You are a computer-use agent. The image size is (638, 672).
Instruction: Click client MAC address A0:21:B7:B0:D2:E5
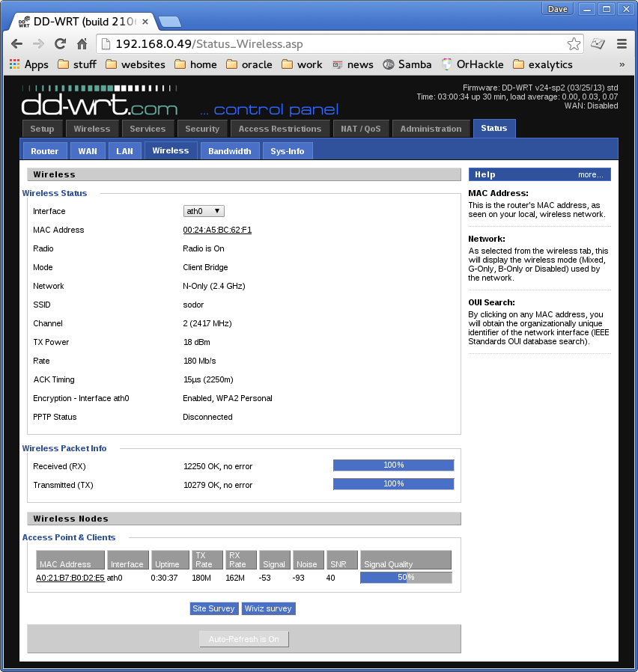pos(70,578)
